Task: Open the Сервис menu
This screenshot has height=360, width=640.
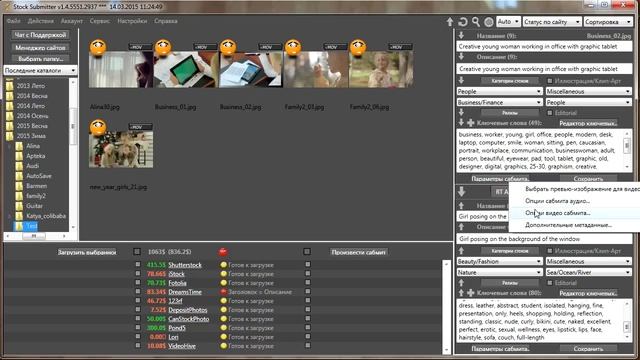Action: pyautogui.click(x=100, y=21)
